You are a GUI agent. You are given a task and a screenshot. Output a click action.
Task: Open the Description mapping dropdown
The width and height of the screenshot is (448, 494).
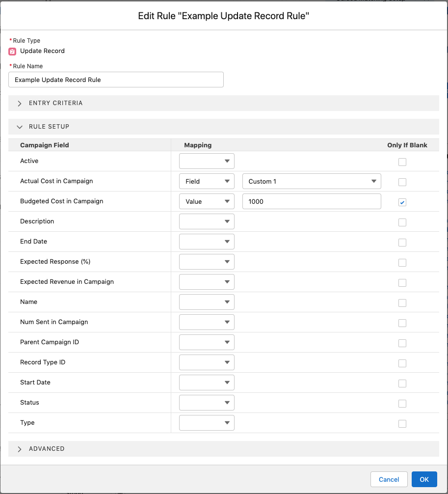207,221
